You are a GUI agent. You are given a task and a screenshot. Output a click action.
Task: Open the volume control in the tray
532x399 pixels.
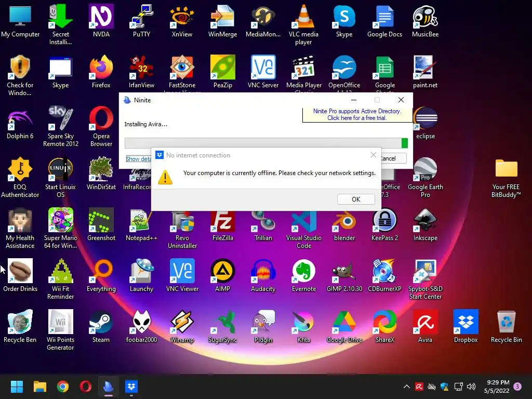pyautogui.click(x=471, y=387)
